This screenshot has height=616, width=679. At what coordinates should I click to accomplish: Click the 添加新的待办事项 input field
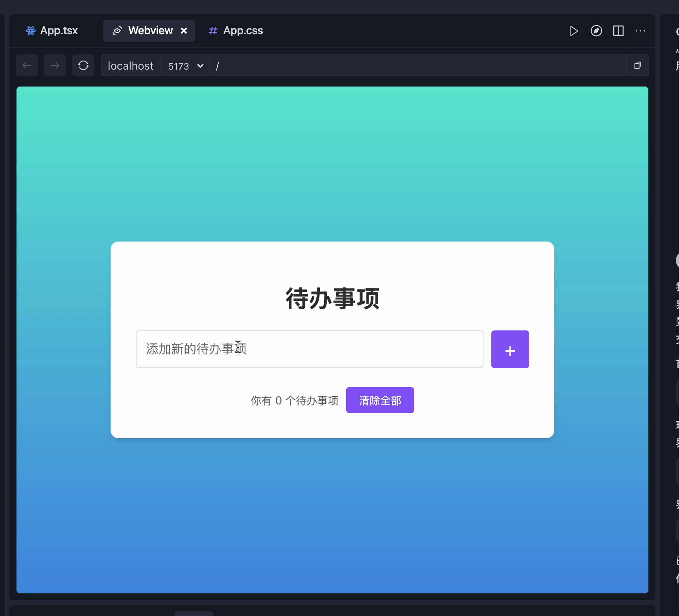click(x=309, y=349)
